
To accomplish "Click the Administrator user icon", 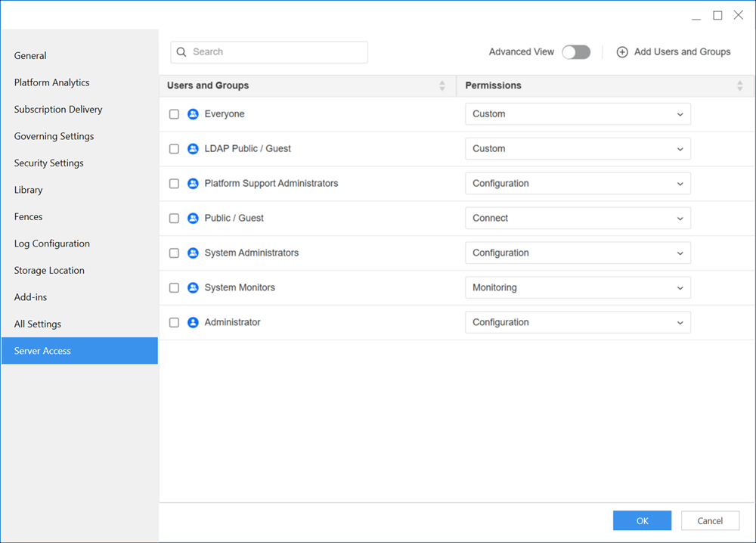I will 193,323.
